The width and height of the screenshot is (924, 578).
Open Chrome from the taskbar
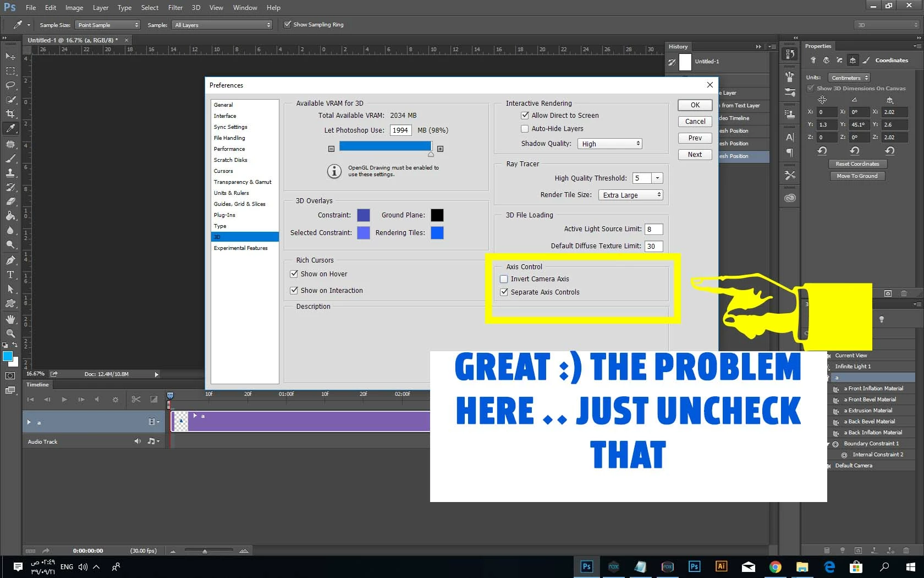[776, 566]
